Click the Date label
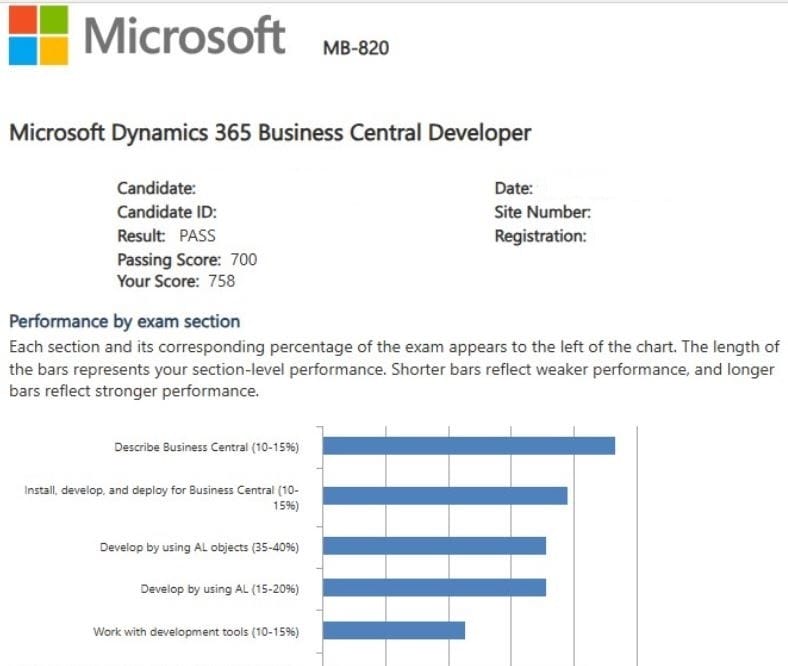Image resolution: width=788 pixels, height=666 pixels. tap(514, 188)
